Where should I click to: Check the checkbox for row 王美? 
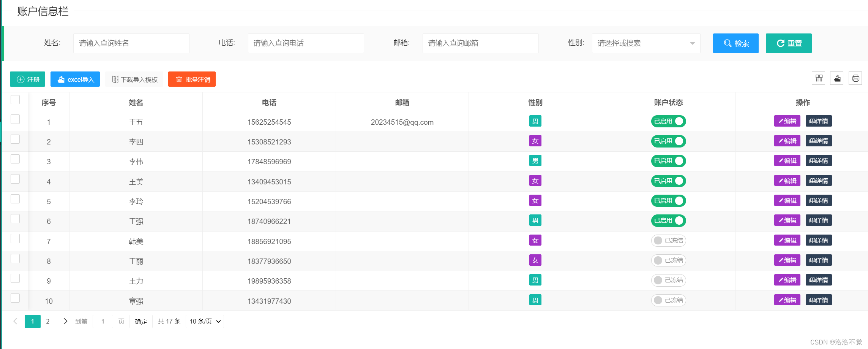click(x=15, y=179)
